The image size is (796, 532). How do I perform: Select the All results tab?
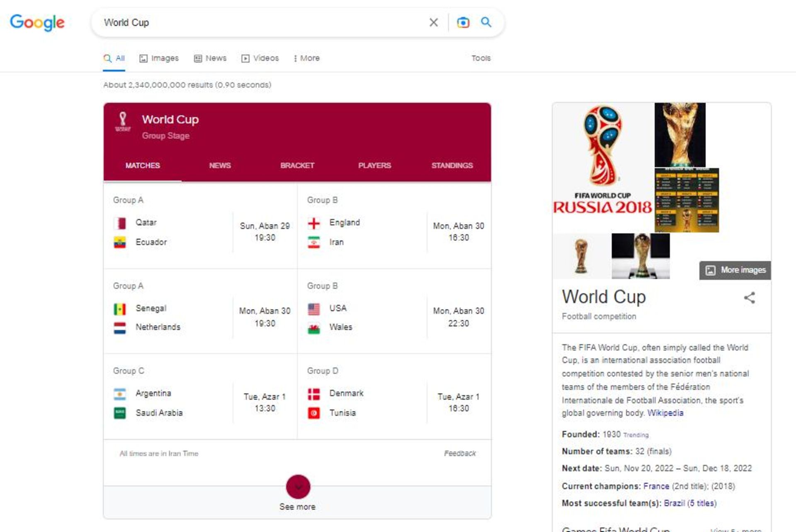[114, 58]
